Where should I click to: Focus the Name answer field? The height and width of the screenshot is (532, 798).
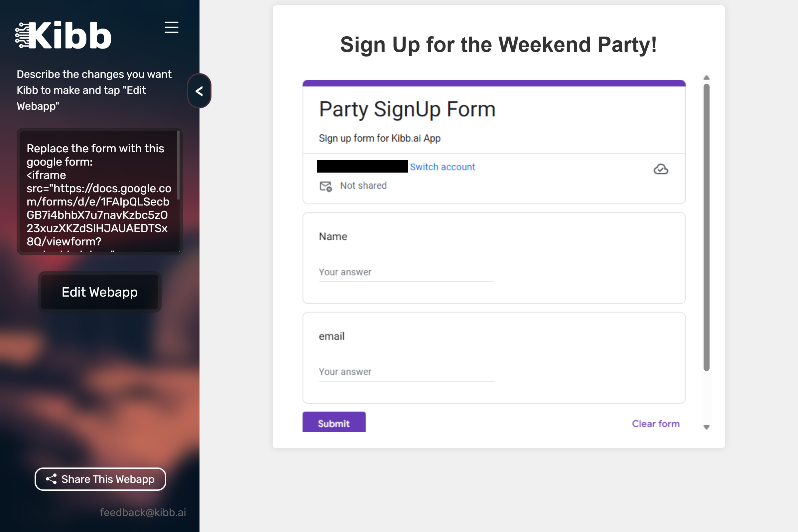tap(406, 272)
